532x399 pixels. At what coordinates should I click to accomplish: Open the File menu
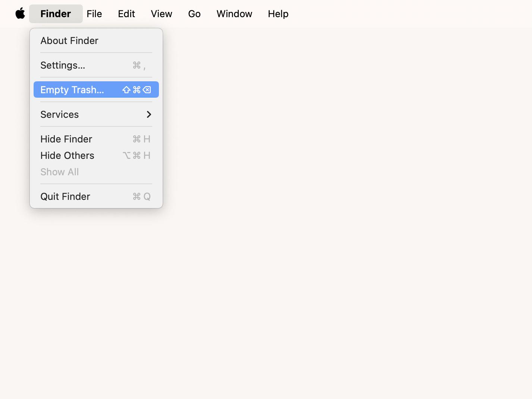[x=94, y=14]
